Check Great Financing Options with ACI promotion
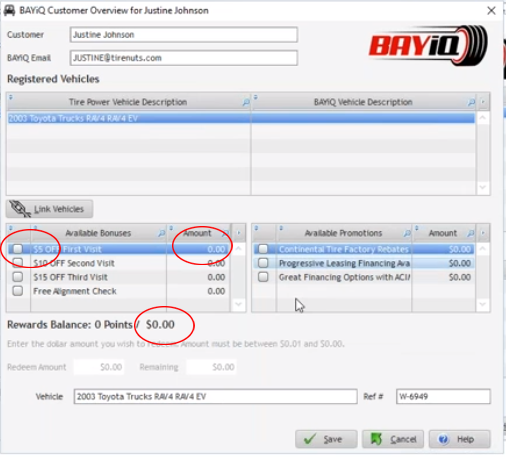This screenshot has height=457, width=506. click(263, 277)
